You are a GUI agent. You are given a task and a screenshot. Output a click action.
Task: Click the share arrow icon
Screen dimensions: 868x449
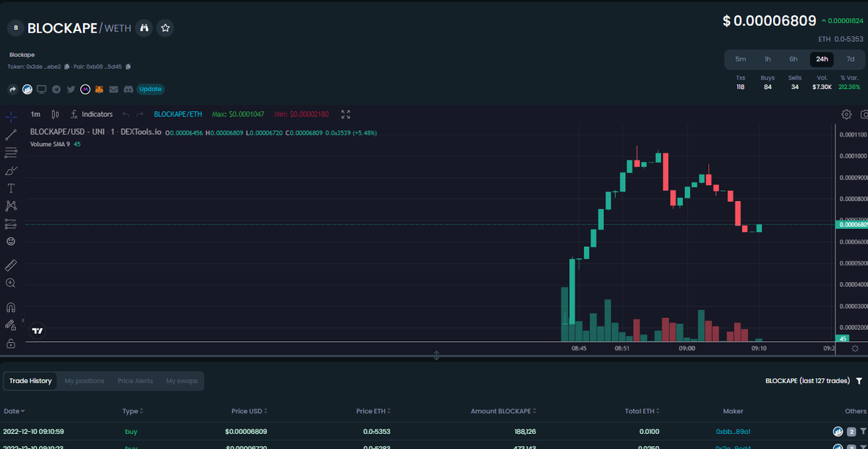click(x=12, y=90)
